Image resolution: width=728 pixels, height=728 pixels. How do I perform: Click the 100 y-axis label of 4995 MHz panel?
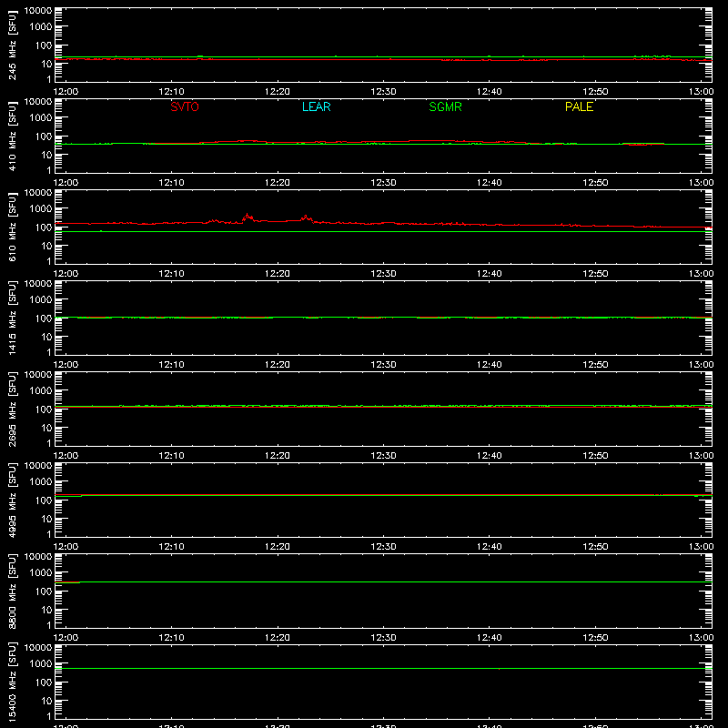[x=44, y=500]
